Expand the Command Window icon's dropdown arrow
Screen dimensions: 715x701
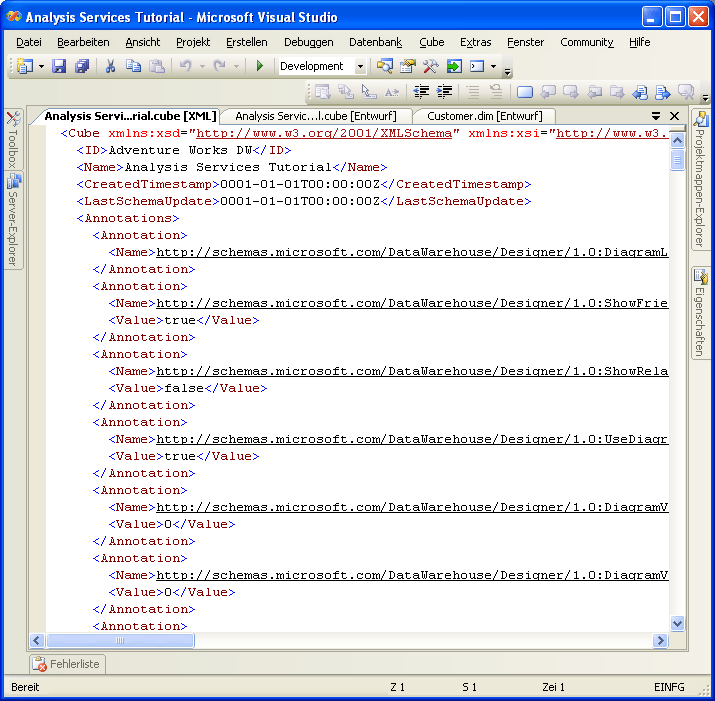pyautogui.click(x=493, y=67)
